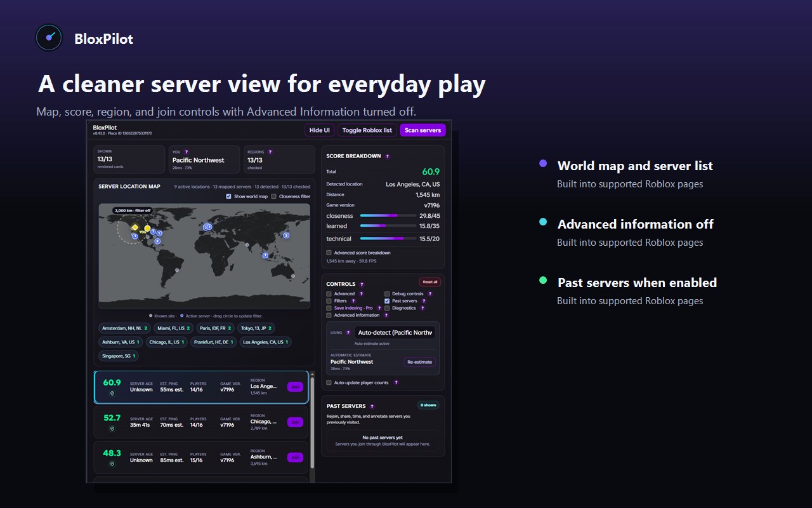Screen dimensions: 812x508
Task: Click the help icon beside Auto-update player counts
Action: pyautogui.click(x=396, y=383)
